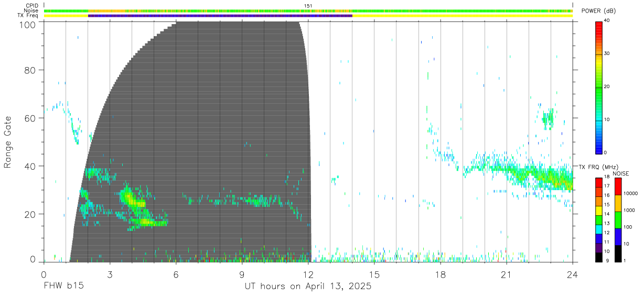The width and height of the screenshot is (644, 297).
Task: Click the time axis tick label 21
Action: tap(507, 274)
